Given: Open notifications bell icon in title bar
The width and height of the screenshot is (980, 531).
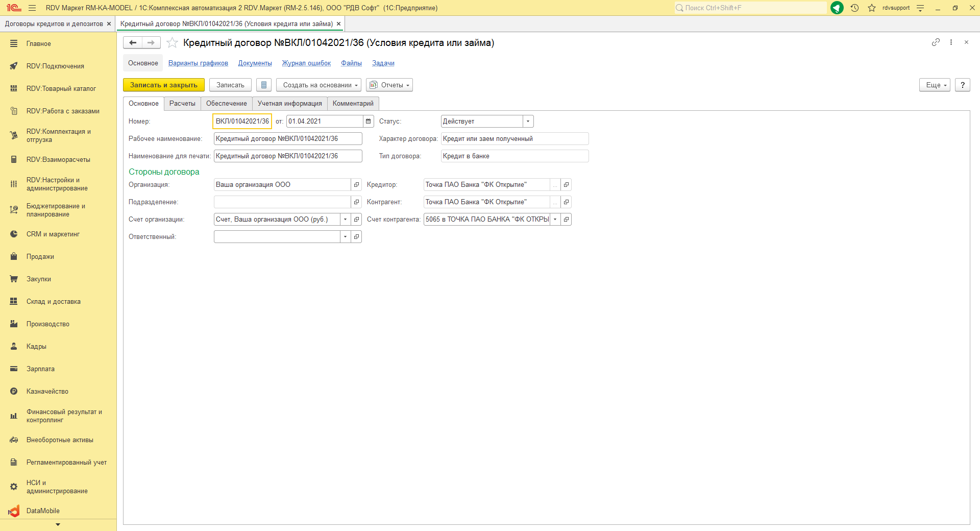Looking at the screenshot, I should (x=837, y=8).
